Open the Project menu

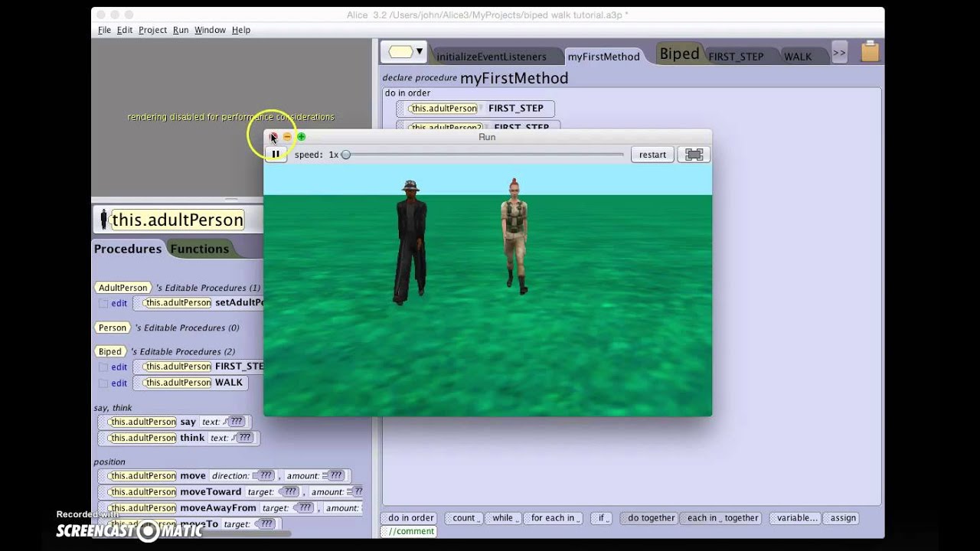tap(152, 30)
